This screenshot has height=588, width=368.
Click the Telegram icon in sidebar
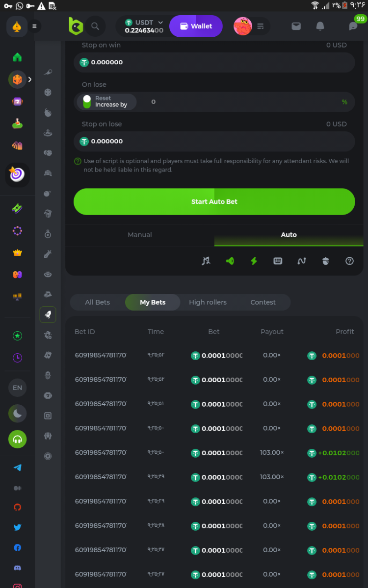pos(17,467)
